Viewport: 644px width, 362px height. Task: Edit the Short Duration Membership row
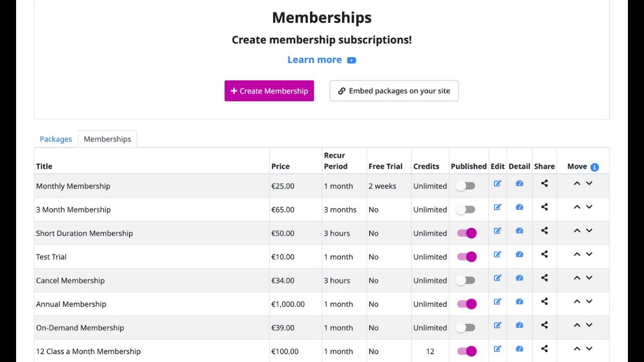tap(498, 231)
